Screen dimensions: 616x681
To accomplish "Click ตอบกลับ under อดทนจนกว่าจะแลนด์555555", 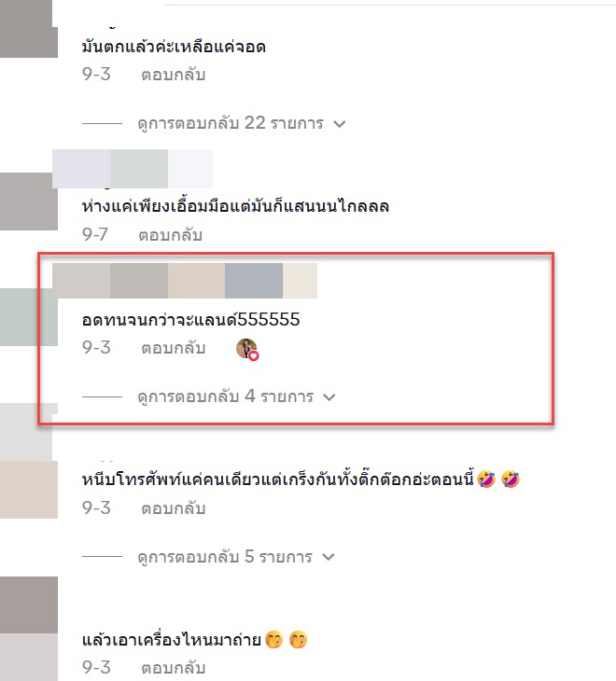I will click(x=173, y=348).
